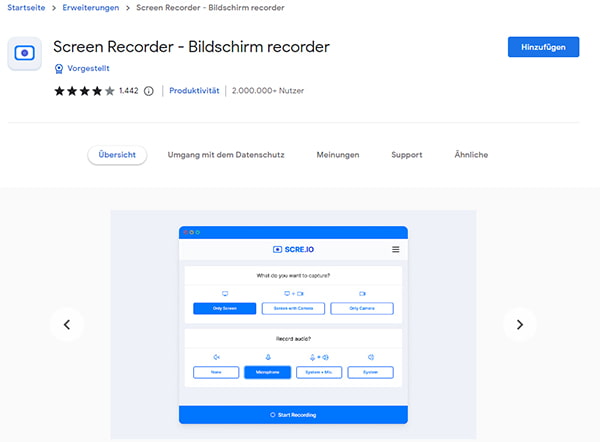
Task: Click the 1.442 ratings count
Action: (129, 91)
